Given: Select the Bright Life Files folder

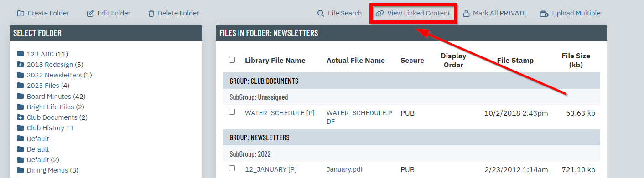Looking at the screenshot, I should tap(49, 107).
